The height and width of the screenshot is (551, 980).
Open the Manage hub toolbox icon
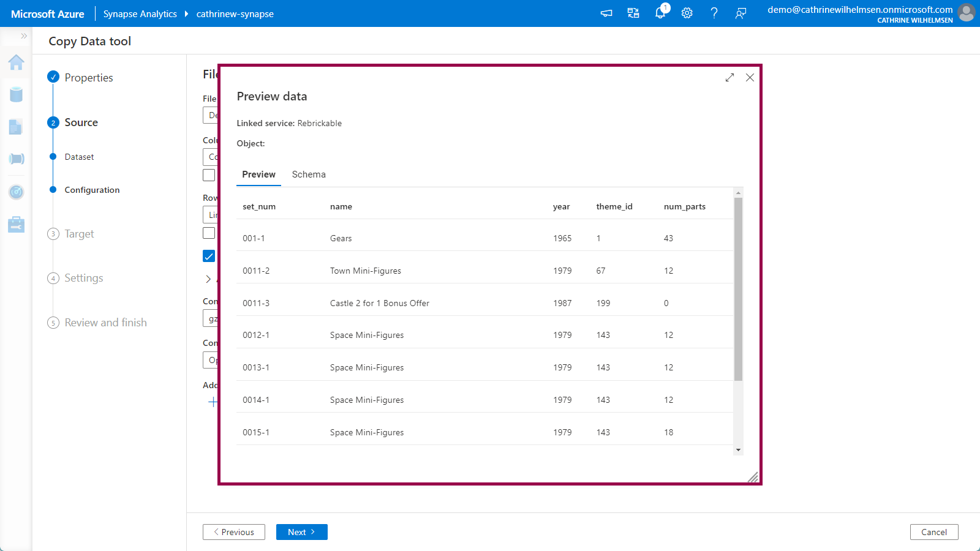(x=17, y=225)
